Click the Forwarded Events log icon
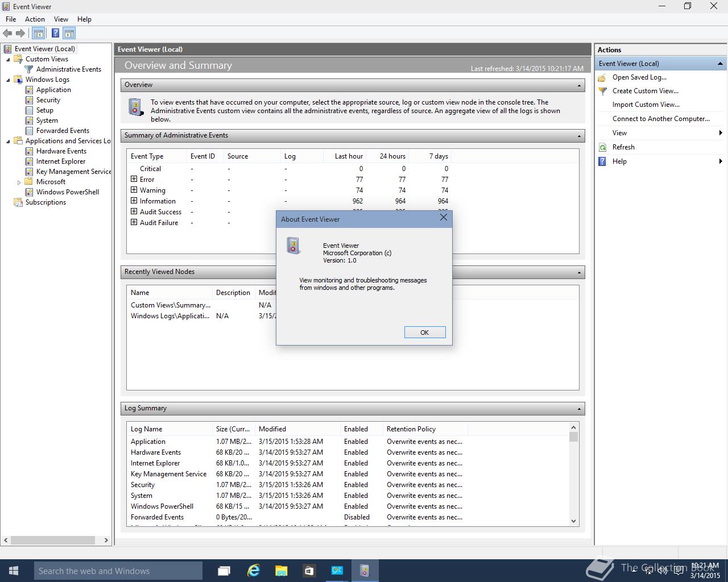 click(30, 131)
